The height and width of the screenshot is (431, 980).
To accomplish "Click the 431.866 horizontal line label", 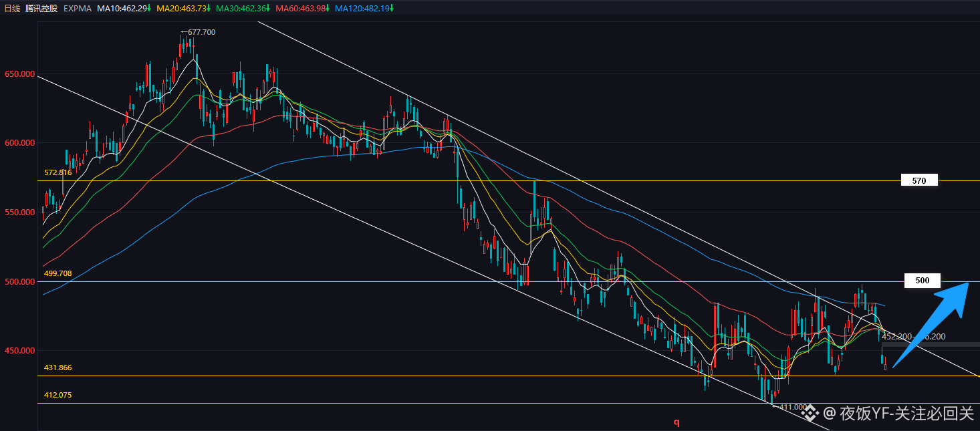I will (57, 368).
